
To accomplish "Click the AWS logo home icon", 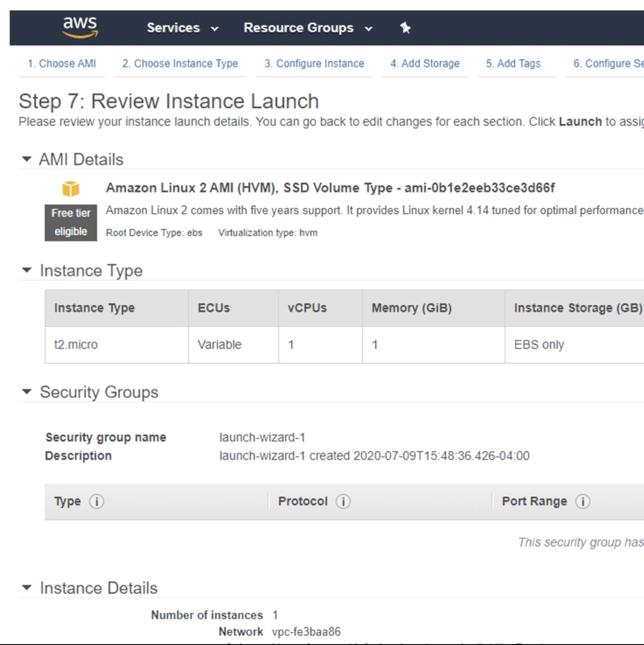I will click(80, 27).
